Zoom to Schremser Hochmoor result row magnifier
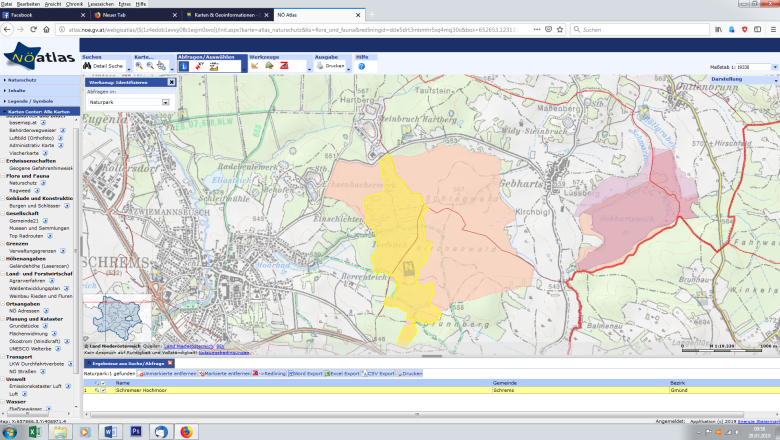The height and width of the screenshot is (440, 780). pyautogui.click(x=97, y=390)
